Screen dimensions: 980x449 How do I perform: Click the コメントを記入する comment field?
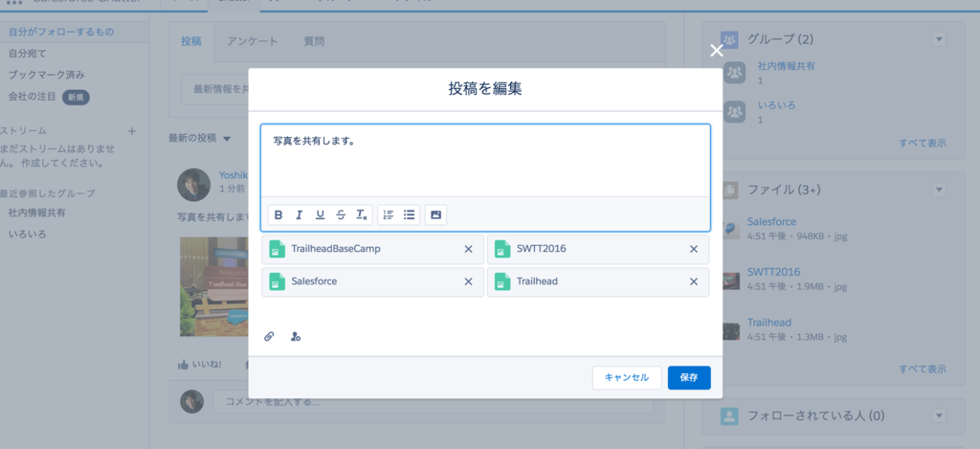click(433, 401)
